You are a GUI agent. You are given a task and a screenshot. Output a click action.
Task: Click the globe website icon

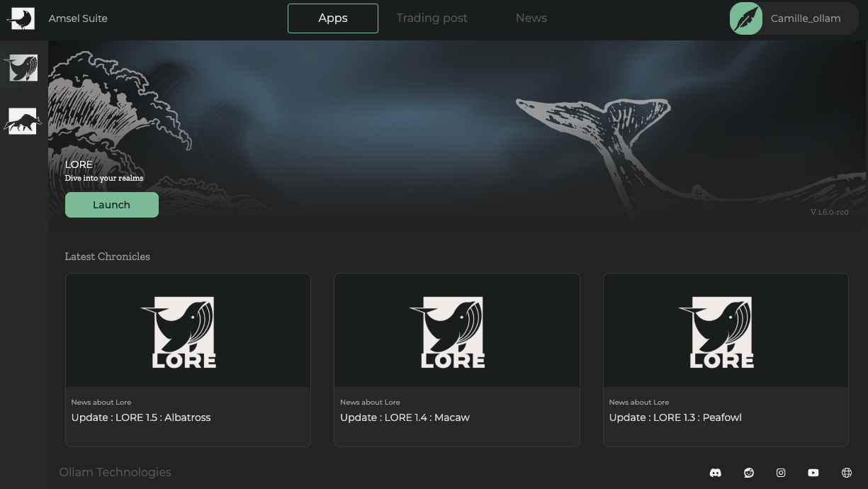click(846, 473)
